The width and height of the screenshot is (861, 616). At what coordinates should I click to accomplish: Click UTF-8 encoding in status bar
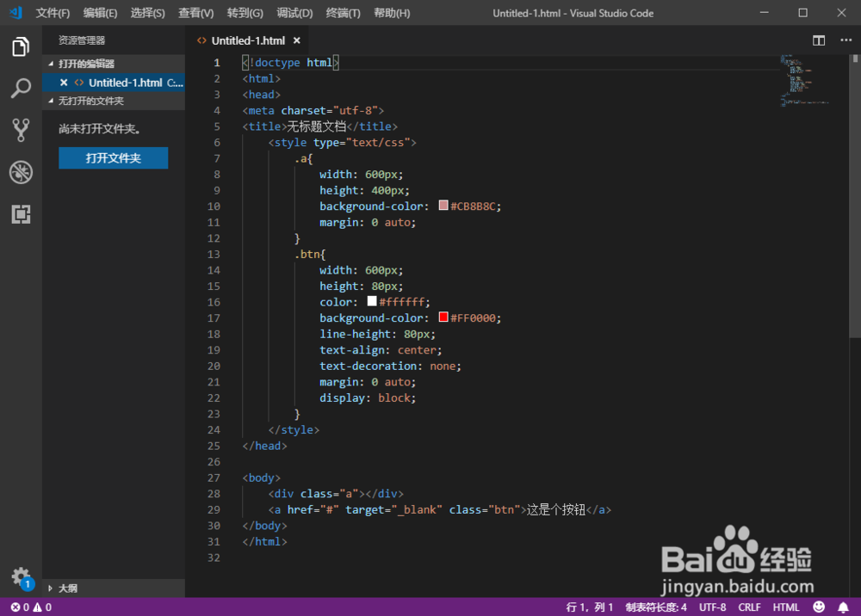[x=712, y=607]
